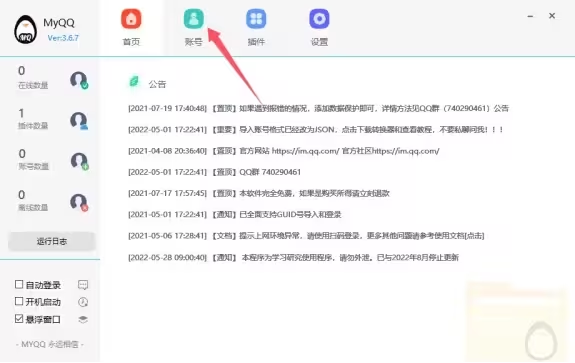
Task: Select the 2022-05-28 09:00:40 notice
Action: point(293,257)
